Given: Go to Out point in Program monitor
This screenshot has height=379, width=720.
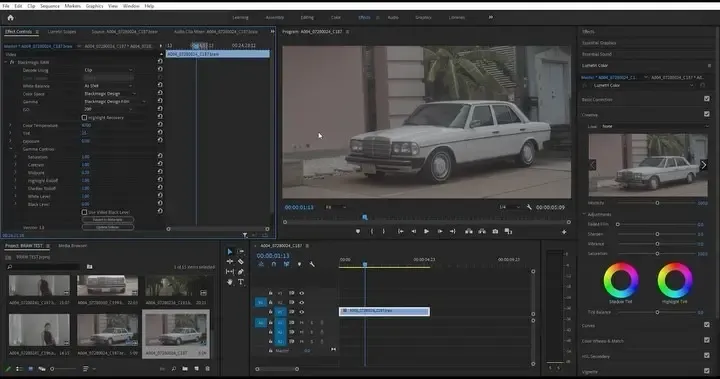Looking at the screenshot, I should 452,232.
